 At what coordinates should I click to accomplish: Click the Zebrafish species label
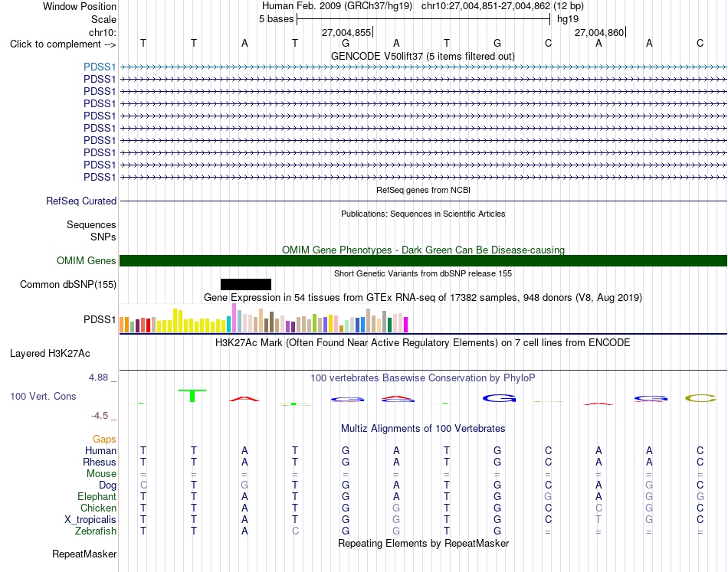(x=96, y=531)
